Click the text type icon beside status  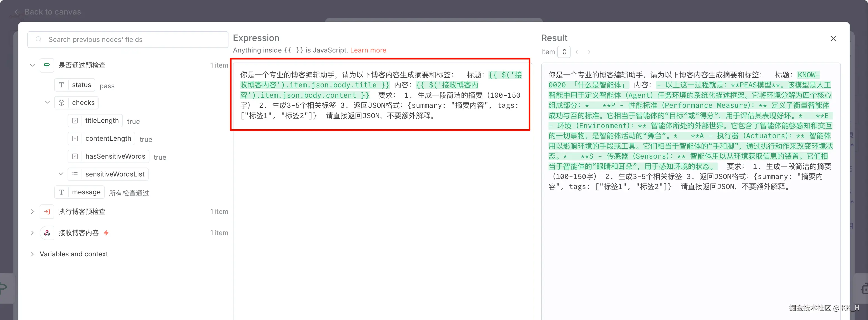point(62,85)
